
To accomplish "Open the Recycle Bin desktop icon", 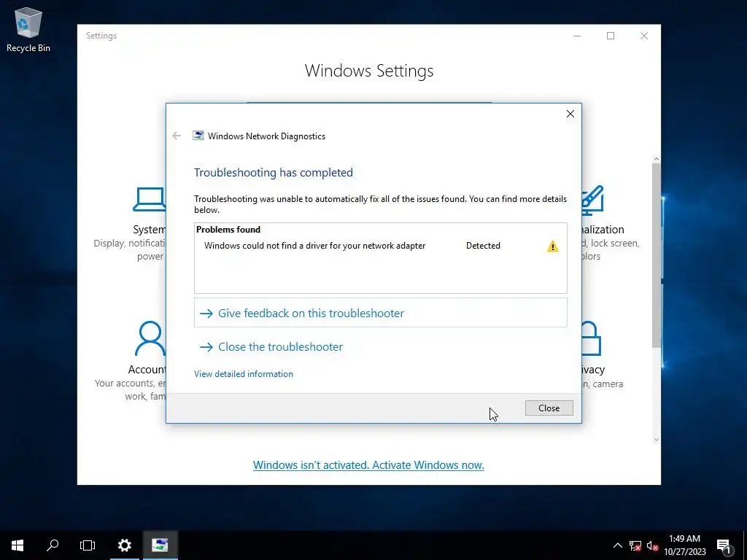I will pos(28,29).
